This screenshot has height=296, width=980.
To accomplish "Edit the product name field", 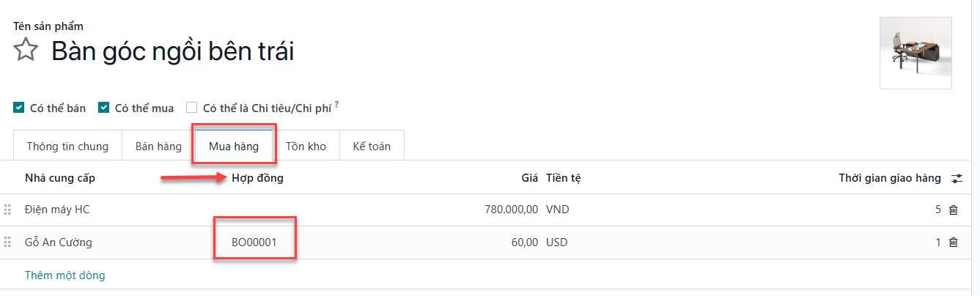I will (x=173, y=51).
